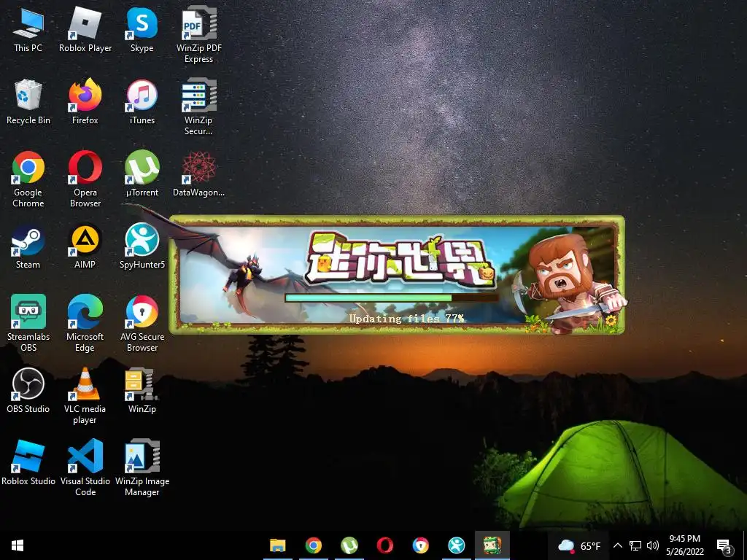Screen dimensions: 747x560
Task: Click the Mini World game logo
Action: pyautogui.click(x=400, y=260)
